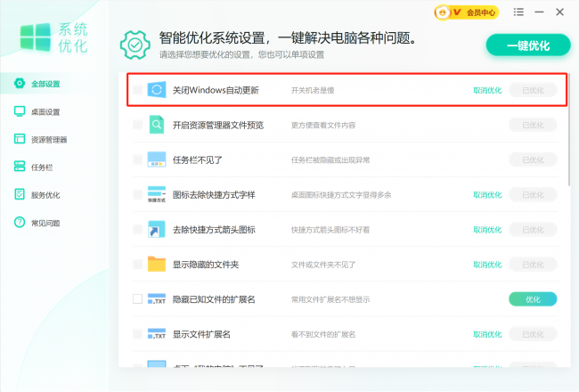Click the gear checkmark header icon
This screenshot has width=579, height=392.
coord(135,45)
